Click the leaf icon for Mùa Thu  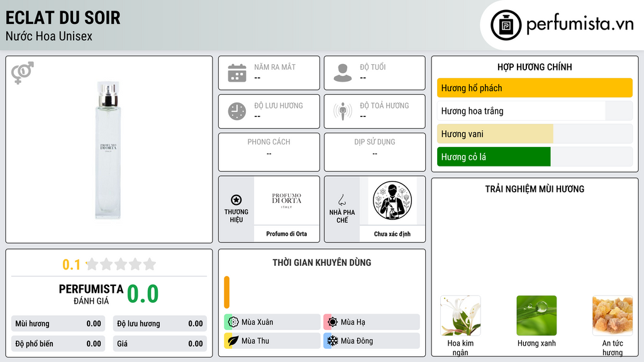tap(233, 341)
